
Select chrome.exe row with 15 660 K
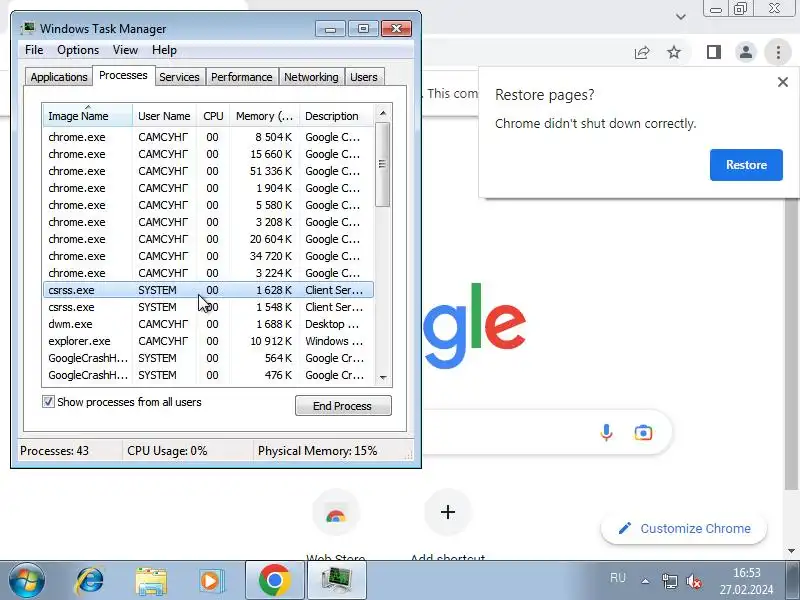(208, 154)
